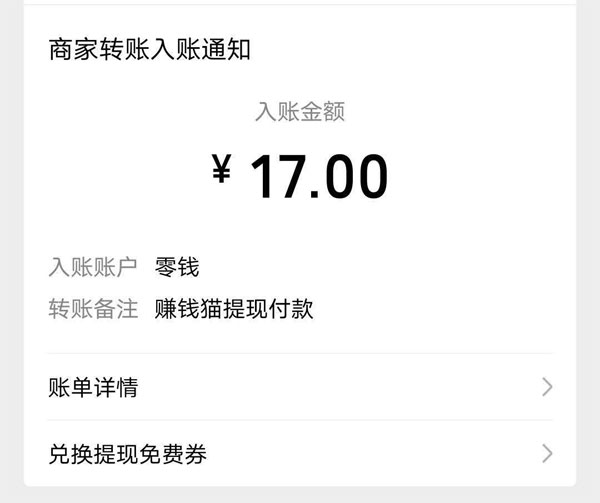
Task: Tap the chevron arrow beside 兑换提现免费券
Action: click(547, 454)
